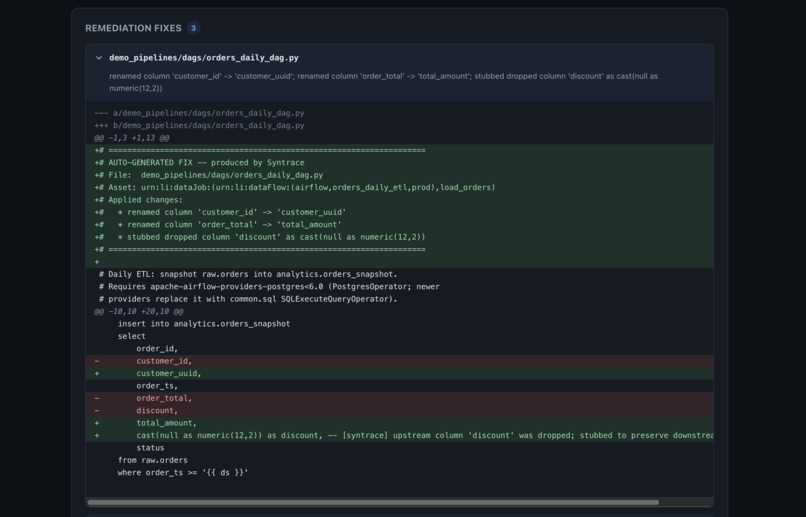Select the '+++ b/demo_pipelines/dags/orders_daily_dag.py' diff line
The image size is (806, 517).
(x=199, y=125)
